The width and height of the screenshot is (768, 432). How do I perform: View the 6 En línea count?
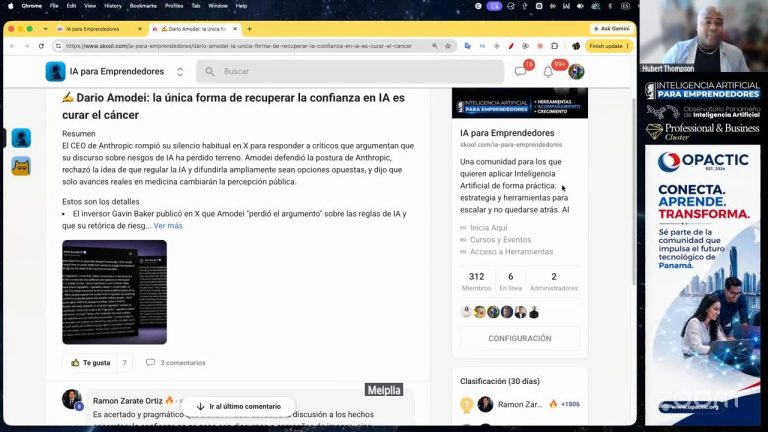(510, 282)
